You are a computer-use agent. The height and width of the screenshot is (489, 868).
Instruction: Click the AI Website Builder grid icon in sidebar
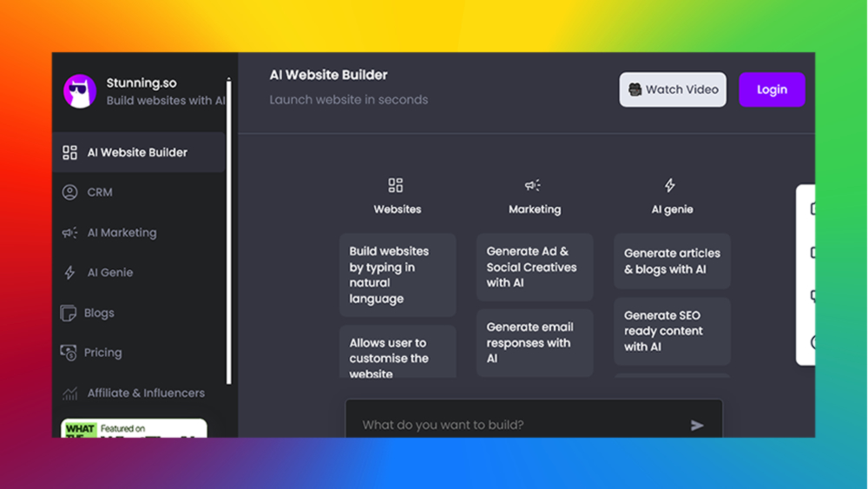click(69, 152)
